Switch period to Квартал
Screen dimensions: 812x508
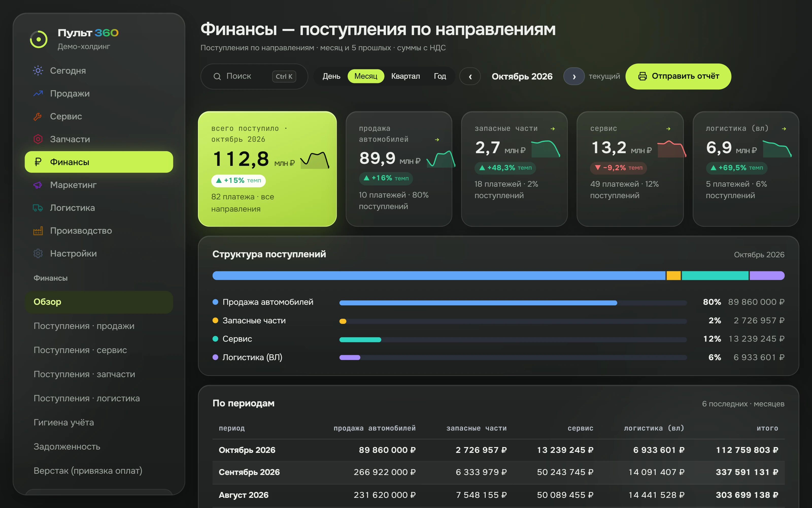tap(405, 76)
